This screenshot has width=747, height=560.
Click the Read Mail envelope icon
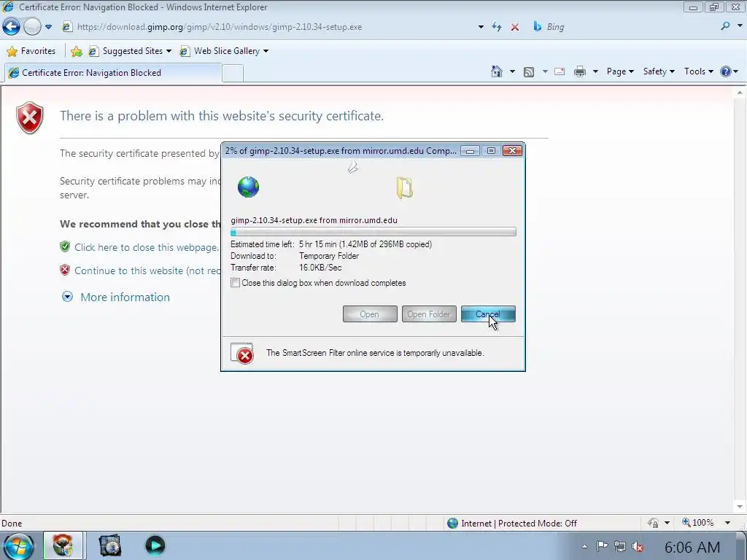[x=560, y=72]
